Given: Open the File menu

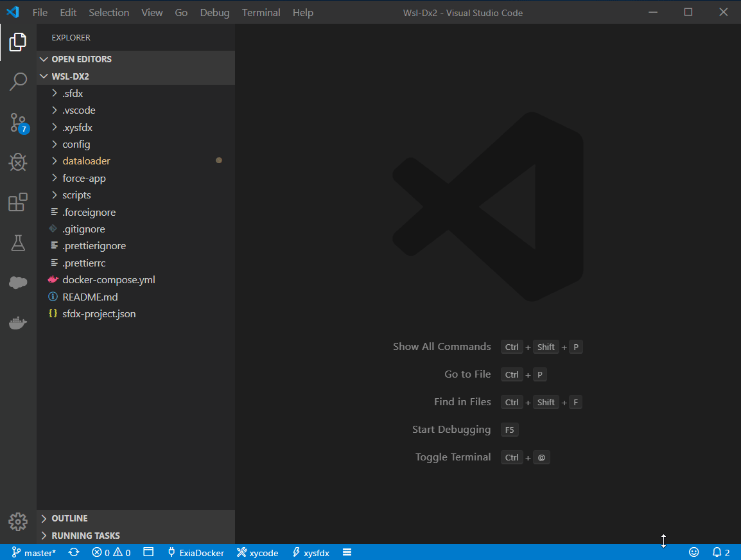Looking at the screenshot, I should tap(40, 13).
